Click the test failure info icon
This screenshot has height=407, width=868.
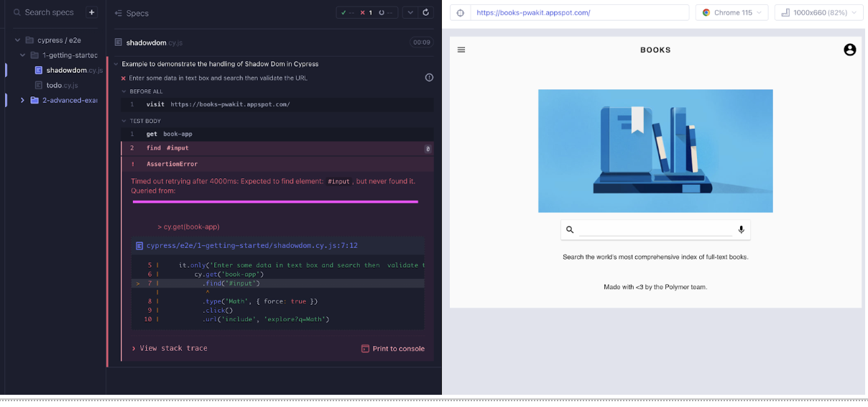pyautogui.click(x=429, y=78)
